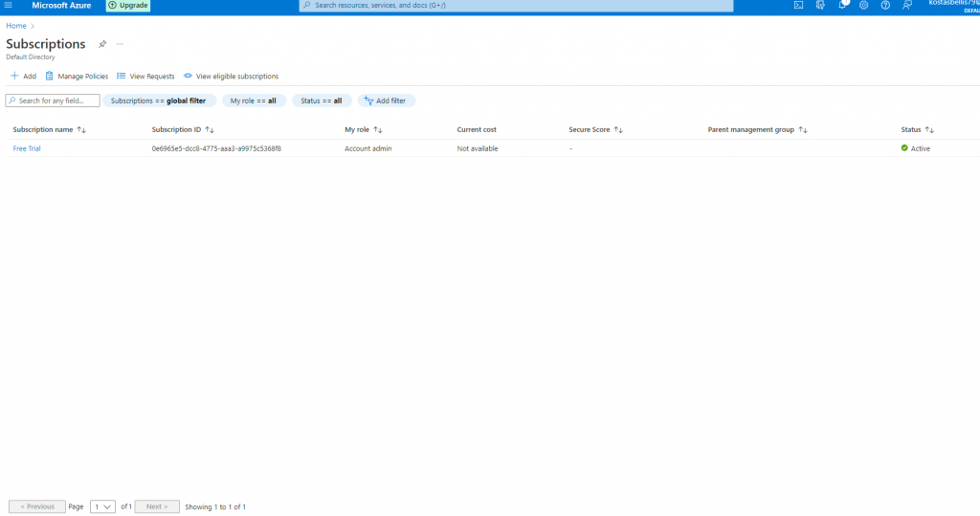
Task: Click View eligible subscriptions
Action: point(231,76)
